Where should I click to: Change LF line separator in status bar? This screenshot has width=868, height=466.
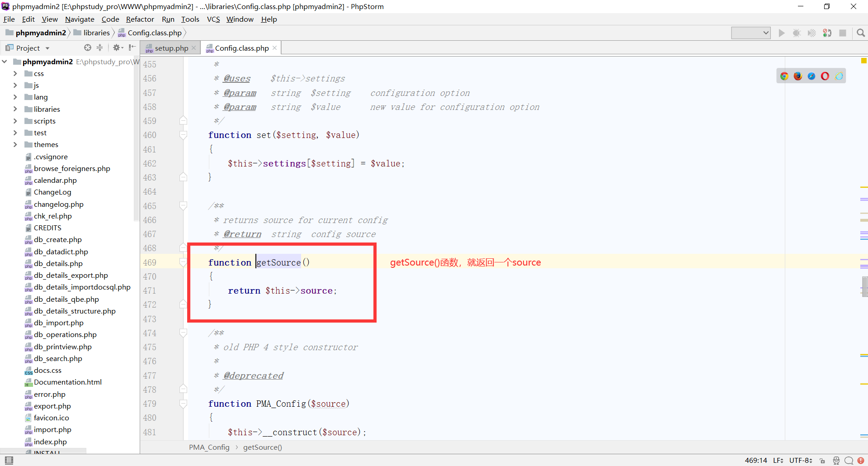[x=778, y=461]
